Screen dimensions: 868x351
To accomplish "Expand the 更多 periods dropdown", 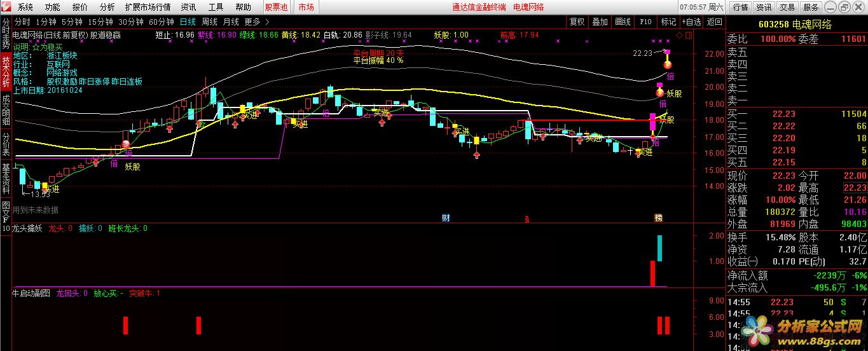I will click(x=256, y=22).
